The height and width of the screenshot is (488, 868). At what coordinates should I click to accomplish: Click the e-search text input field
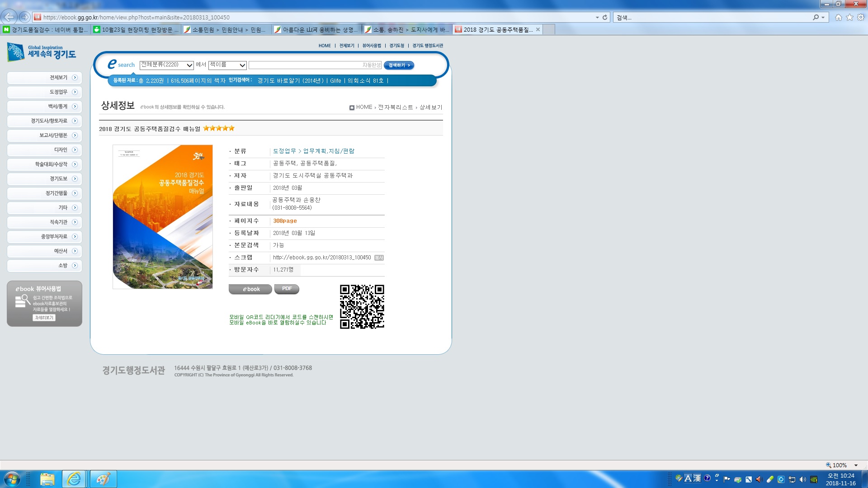[305, 65]
